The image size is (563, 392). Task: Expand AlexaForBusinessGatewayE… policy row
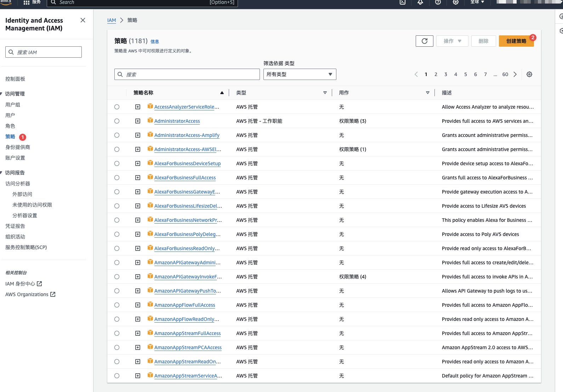coord(138,192)
